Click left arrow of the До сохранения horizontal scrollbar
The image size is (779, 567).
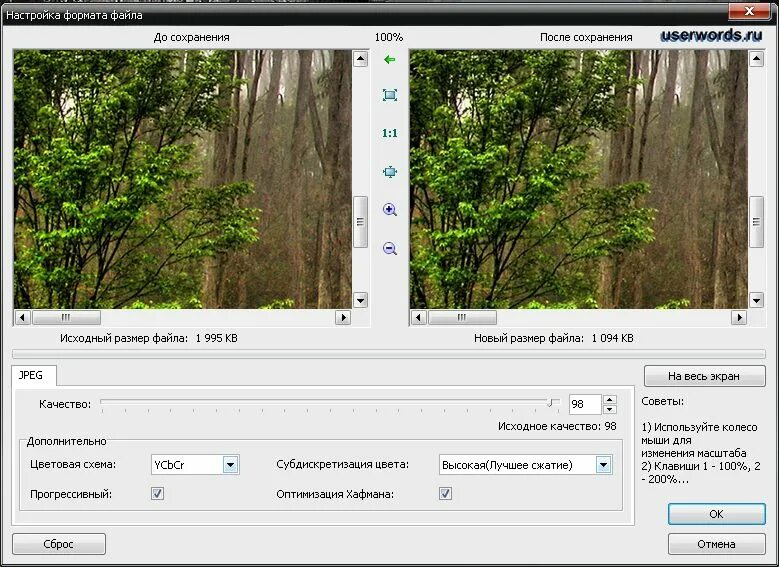pyautogui.click(x=22, y=317)
